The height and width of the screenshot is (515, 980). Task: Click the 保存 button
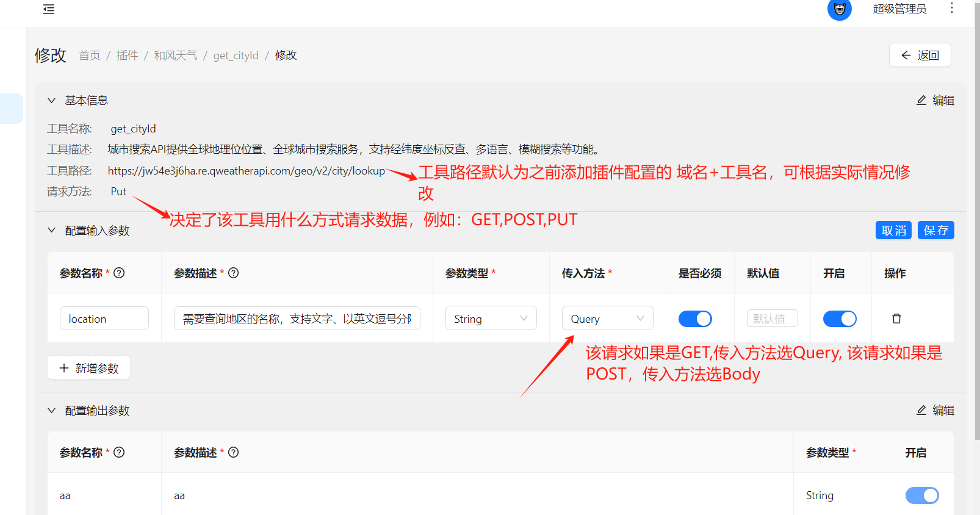click(x=935, y=230)
